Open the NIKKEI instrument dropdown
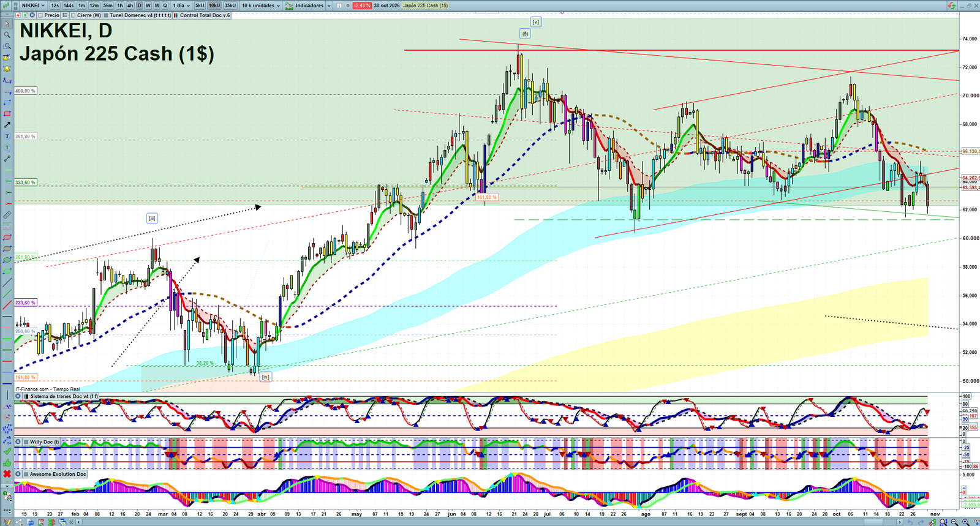Viewport: 980px width, 526px height. click(x=32, y=6)
